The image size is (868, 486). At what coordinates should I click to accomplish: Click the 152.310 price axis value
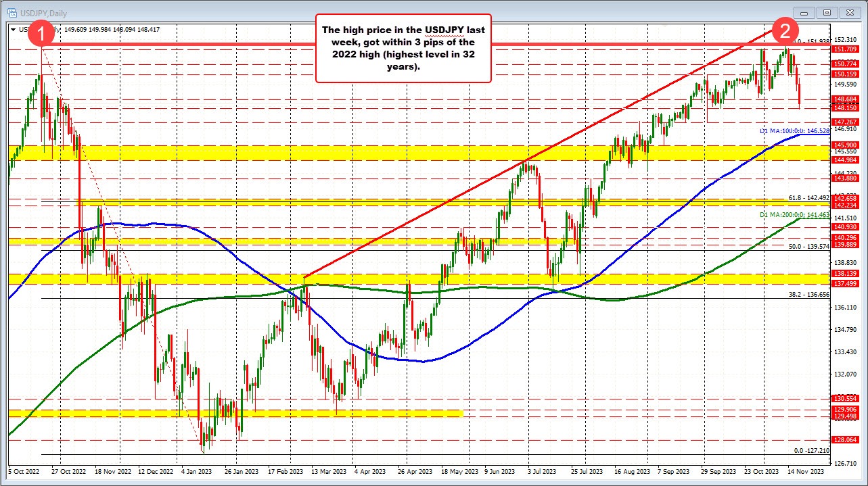[x=845, y=39]
